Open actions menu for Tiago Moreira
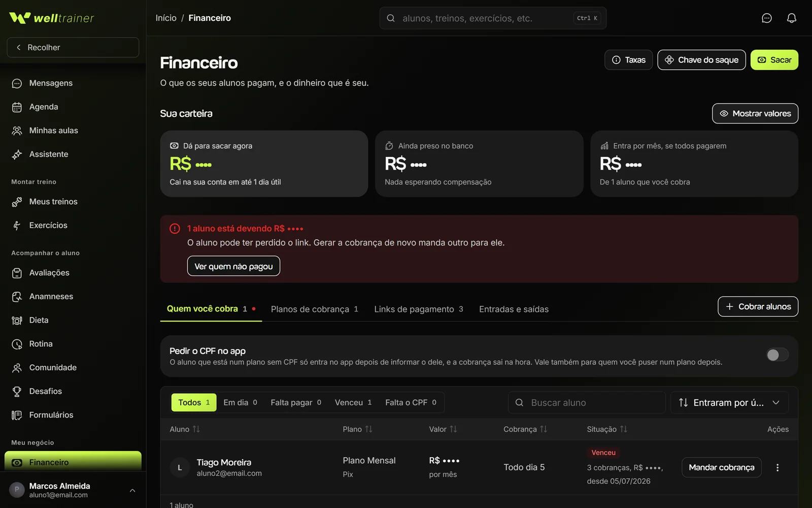The height and width of the screenshot is (508, 812). (x=777, y=467)
